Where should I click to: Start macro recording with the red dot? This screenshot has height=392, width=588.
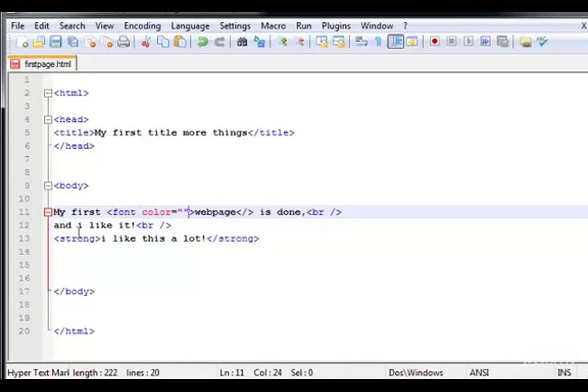coord(434,41)
